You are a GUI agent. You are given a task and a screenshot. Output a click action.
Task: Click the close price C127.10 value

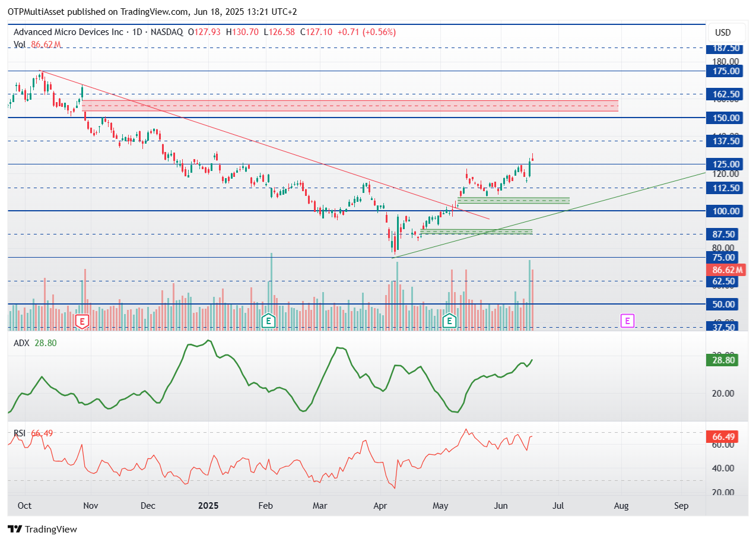(x=316, y=32)
